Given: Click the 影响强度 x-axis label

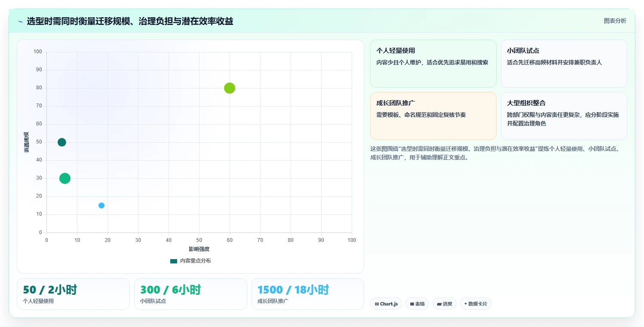Looking at the screenshot, I should coord(199,249).
